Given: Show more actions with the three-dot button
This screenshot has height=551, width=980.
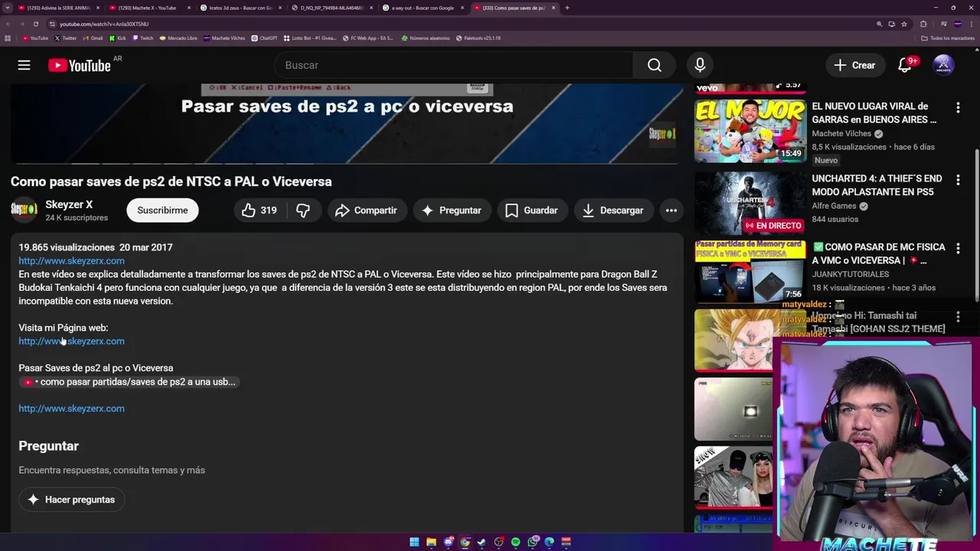Looking at the screenshot, I should (671, 210).
